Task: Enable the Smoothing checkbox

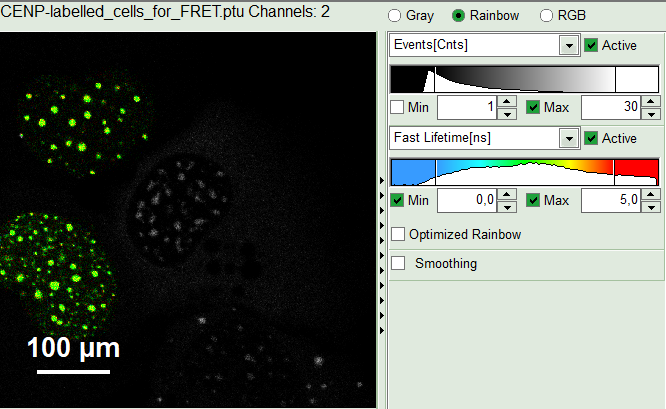Action: (x=398, y=264)
